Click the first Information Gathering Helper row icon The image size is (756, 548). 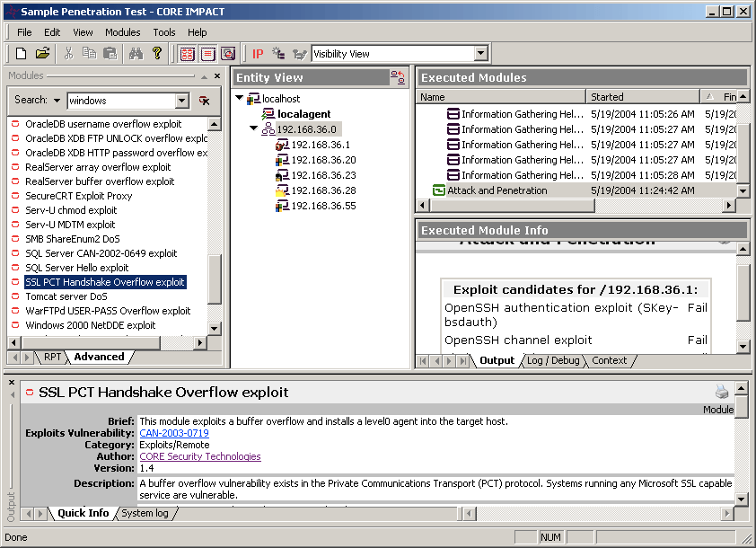(x=453, y=114)
